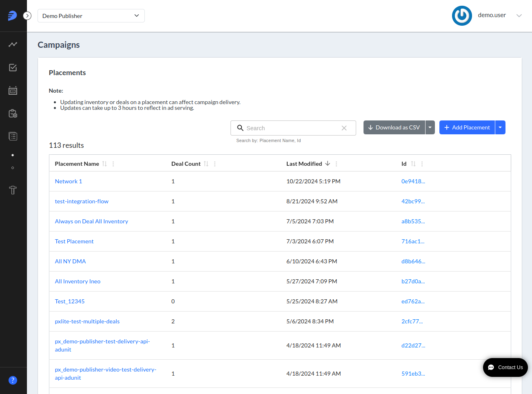Click the Id link 0e9418...
The image size is (532, 394).
click(413, 181)
